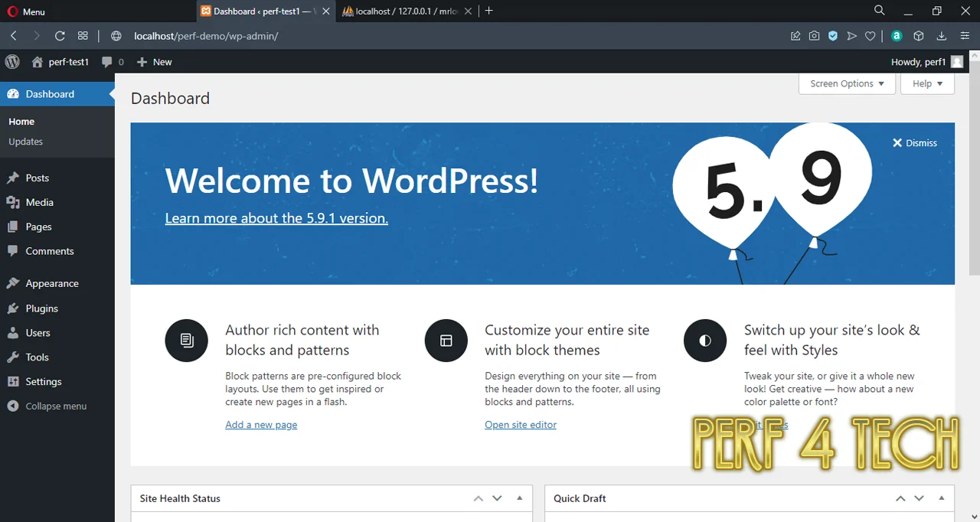This screenshot has height=522, width=980.
Task: Open Media in the admin sidebar
Action: (57, 202)
